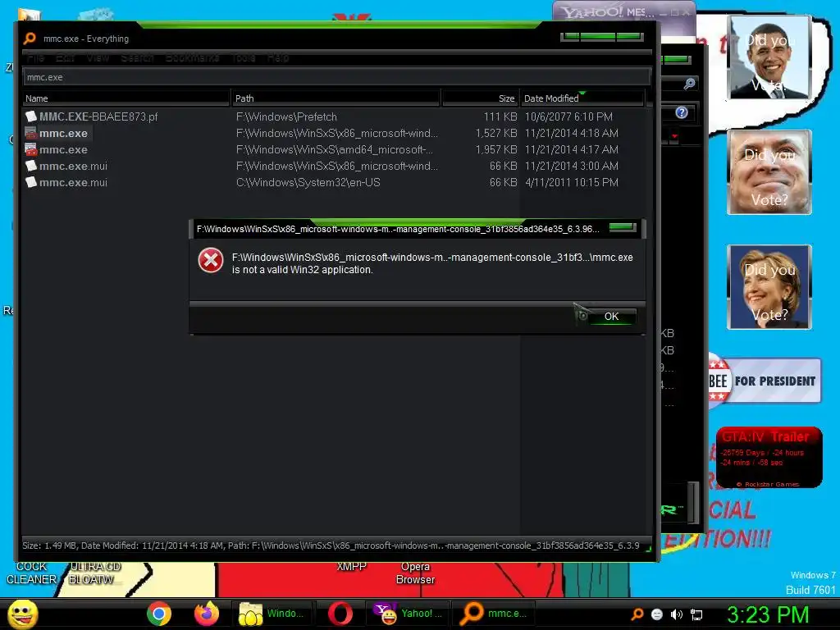
Task: Open the clock showing 3:23 PM
Action: pyautogui.click(x=768, y=614)
